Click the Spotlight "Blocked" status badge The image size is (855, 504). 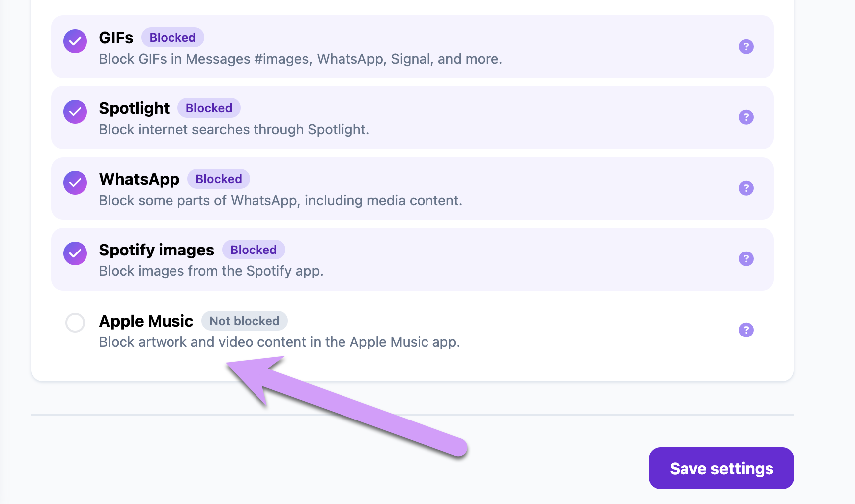point(209,108)
